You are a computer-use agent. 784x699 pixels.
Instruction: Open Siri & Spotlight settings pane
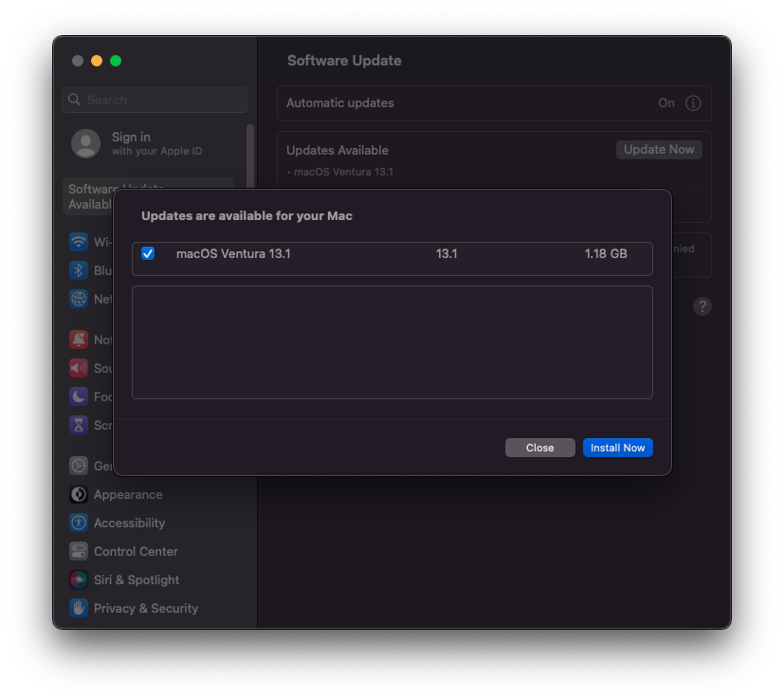(x=124, y=579)
